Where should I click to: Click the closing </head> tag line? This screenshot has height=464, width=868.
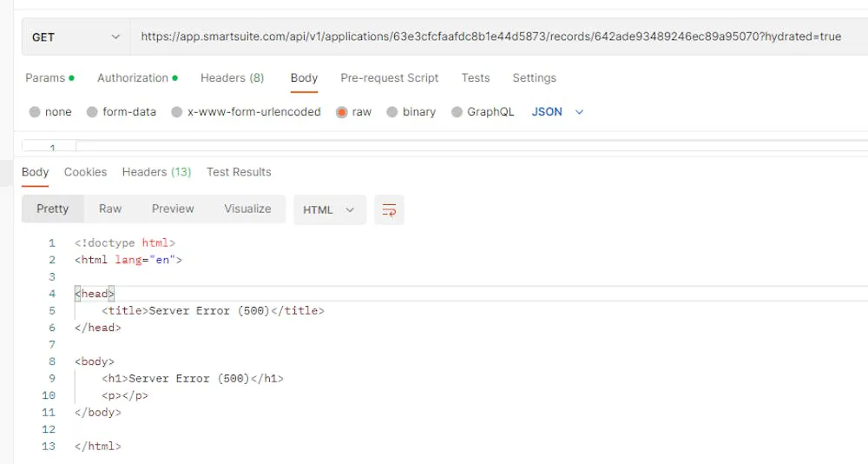[98, 328]
